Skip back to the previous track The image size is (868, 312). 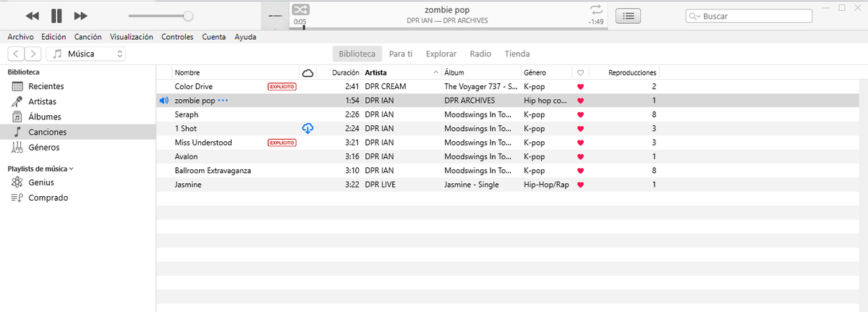[32, 15]
